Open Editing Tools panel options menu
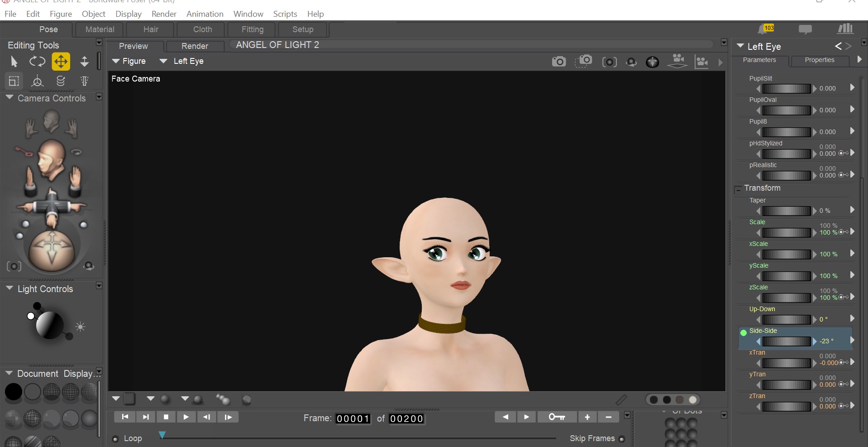 click(99, 43)
